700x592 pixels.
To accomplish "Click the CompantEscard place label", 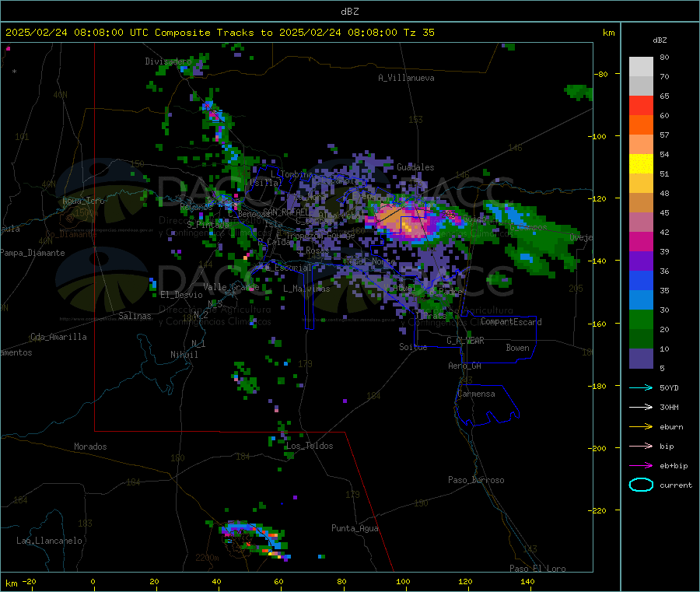I will tap(511, 322).
